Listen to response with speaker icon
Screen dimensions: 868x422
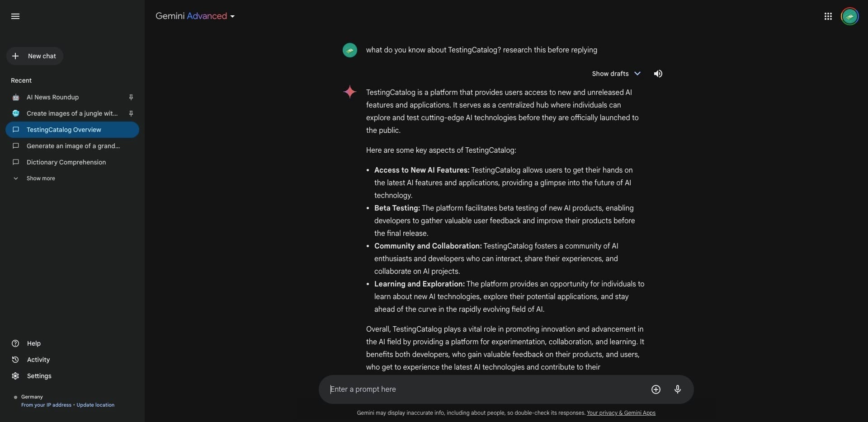pos(658,74)
